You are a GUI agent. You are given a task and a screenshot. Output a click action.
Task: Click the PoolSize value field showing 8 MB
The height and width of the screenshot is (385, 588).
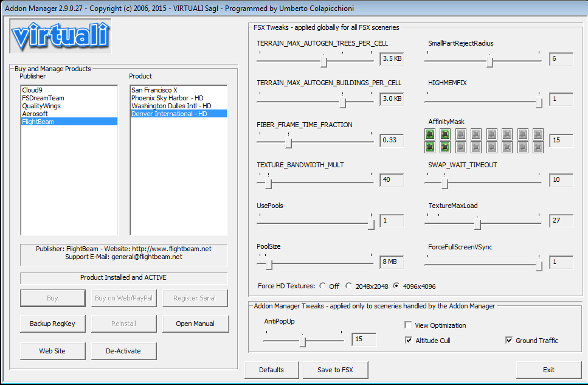point(392,262)
